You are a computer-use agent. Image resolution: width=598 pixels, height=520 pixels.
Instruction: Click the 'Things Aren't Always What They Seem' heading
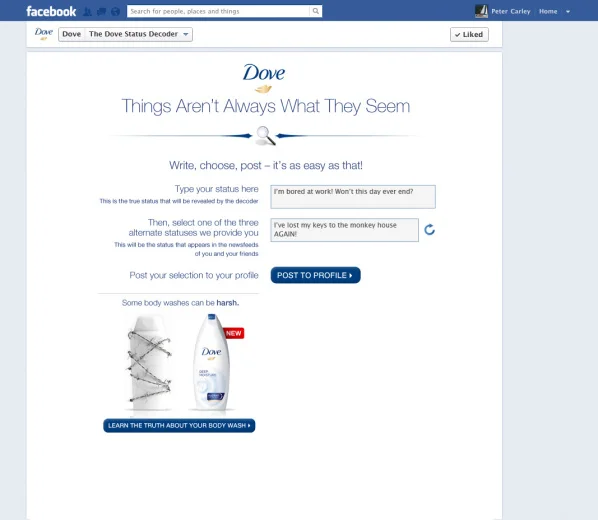point(266,106)
